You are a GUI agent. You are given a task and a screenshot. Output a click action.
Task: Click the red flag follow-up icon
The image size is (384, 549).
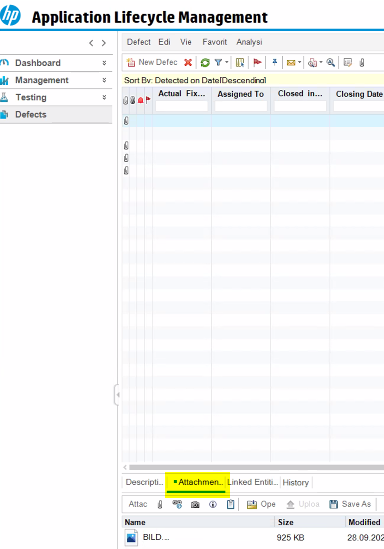coord(257,62)
